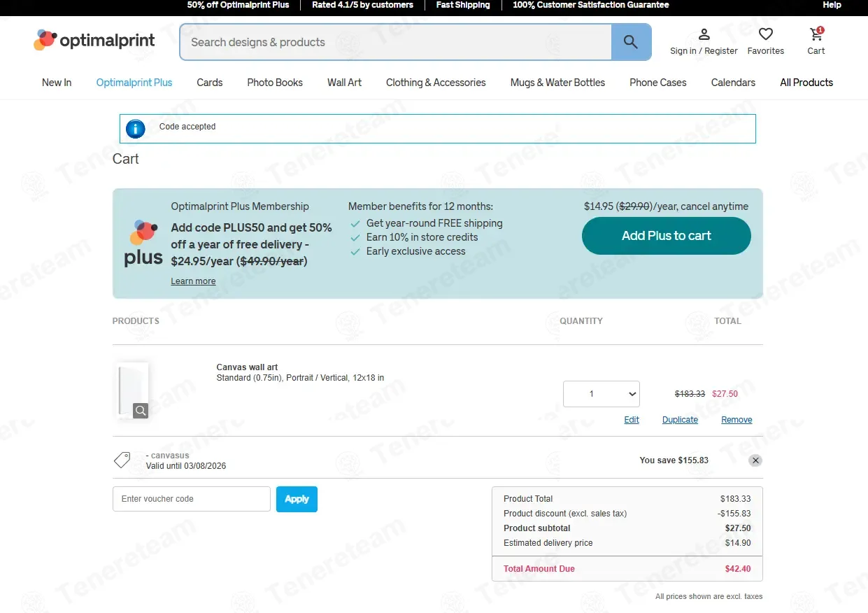Click the You save $155.83 text
This screenshot has height=613, width=868.
(674, 460)
